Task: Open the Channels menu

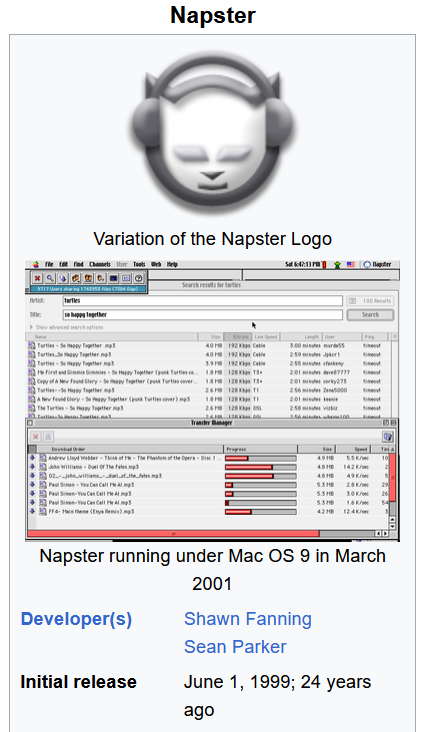Action: [100, 264]
